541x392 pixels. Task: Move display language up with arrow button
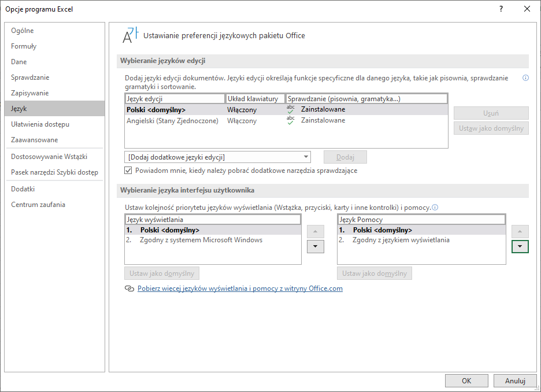pos(316,231)
